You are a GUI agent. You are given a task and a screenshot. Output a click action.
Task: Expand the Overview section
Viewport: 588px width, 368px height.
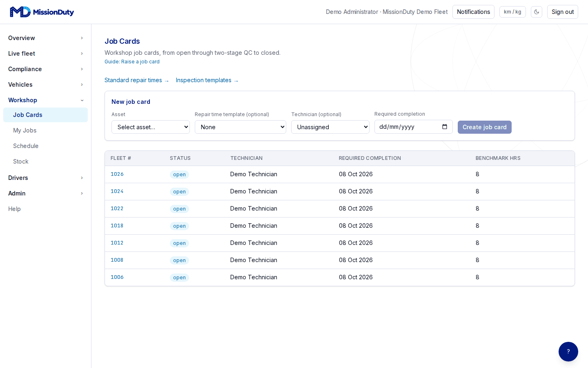point(45,38)
